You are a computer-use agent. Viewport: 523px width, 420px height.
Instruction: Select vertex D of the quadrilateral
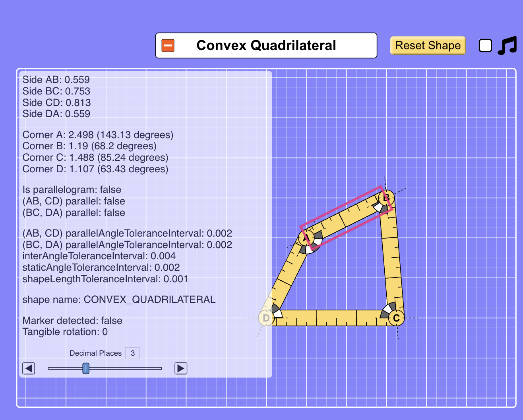(266, 318)
